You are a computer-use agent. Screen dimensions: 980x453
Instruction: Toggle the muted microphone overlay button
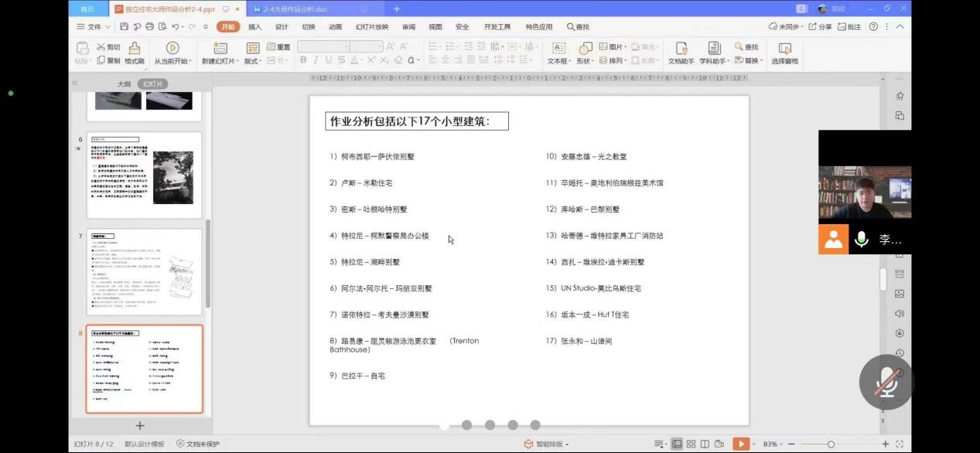pyautogui.click(x=886, y=382)
